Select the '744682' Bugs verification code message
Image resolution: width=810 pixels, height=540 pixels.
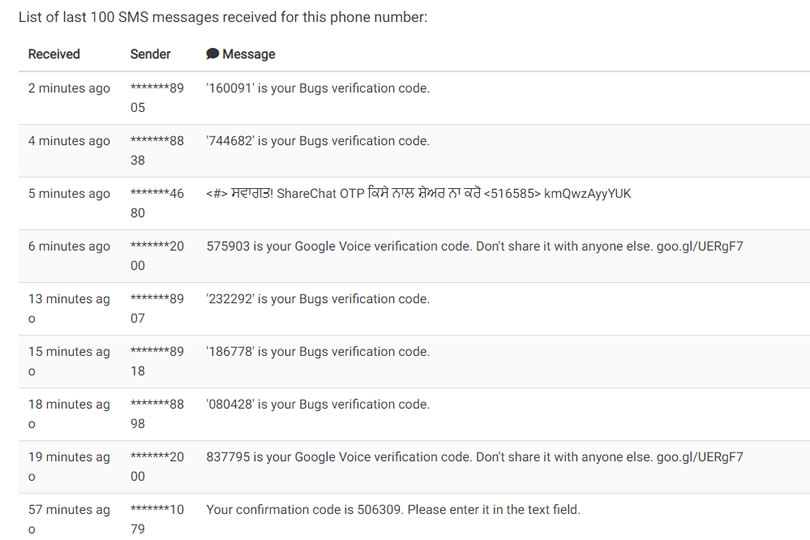318,141
